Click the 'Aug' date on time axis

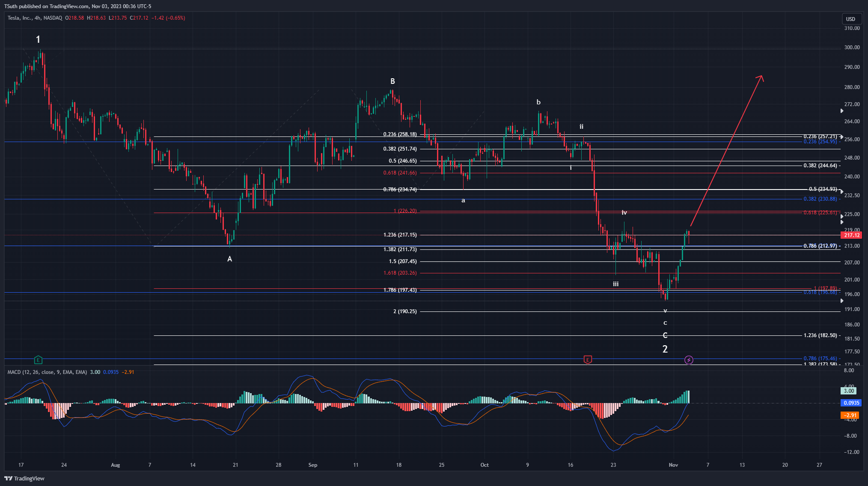pos(115,465)
